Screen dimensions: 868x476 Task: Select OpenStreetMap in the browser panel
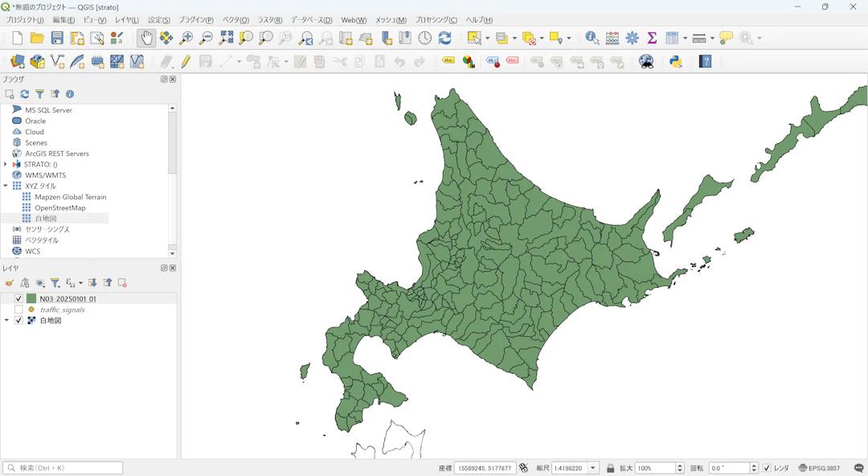tap(59, 207)
